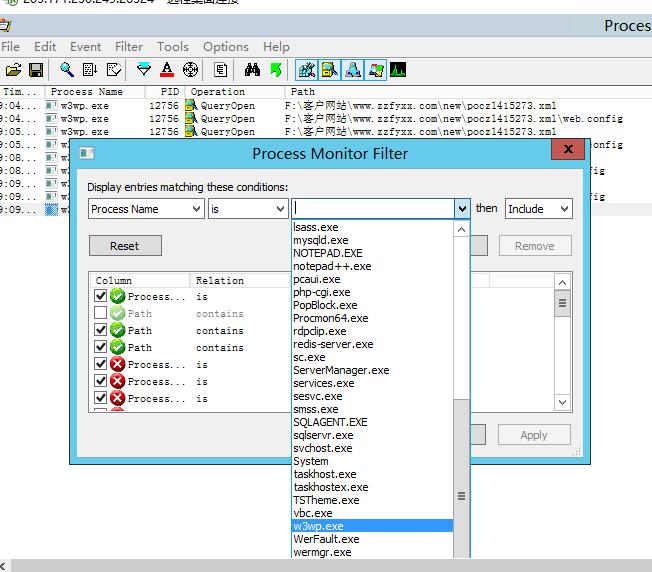Viewport: 652px width, 572px height.
Task: Select Procmon64.exe in the dropdown list
Action: pos(373,318)
